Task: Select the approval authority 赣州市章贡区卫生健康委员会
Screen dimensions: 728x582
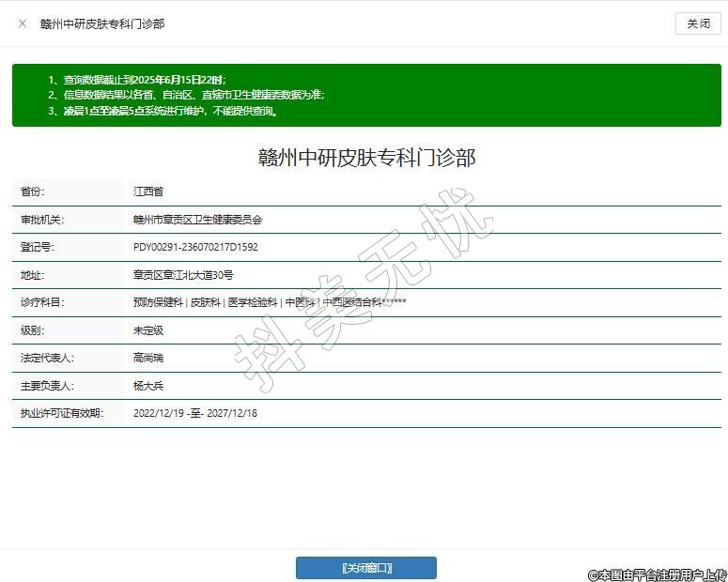Action: click(197, 220)
